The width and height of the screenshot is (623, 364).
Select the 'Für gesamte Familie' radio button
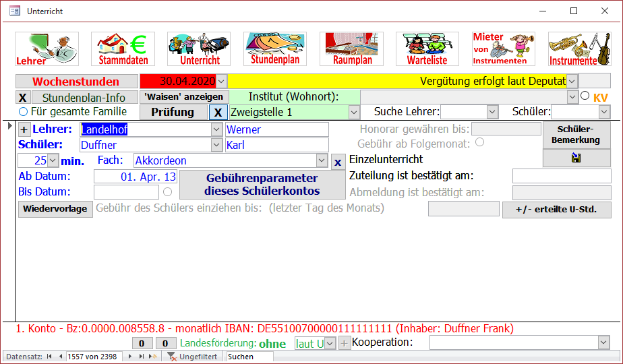(x=24, y=112)
